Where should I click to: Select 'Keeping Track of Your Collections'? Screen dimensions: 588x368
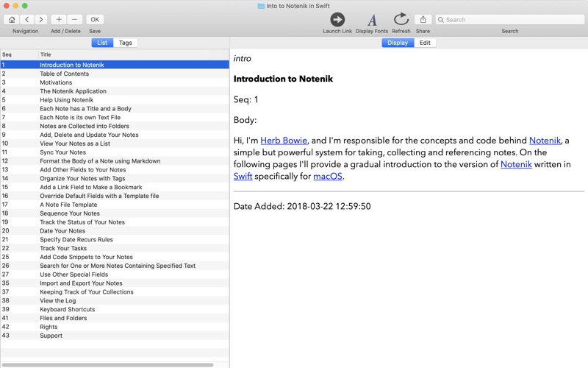coord(115,291)
